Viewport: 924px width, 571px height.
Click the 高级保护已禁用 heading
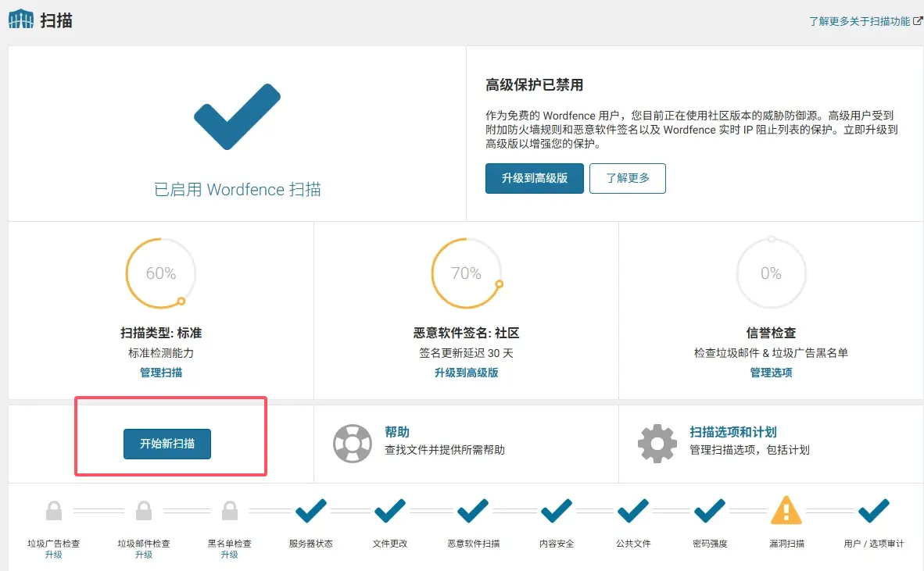pos(535,85)
